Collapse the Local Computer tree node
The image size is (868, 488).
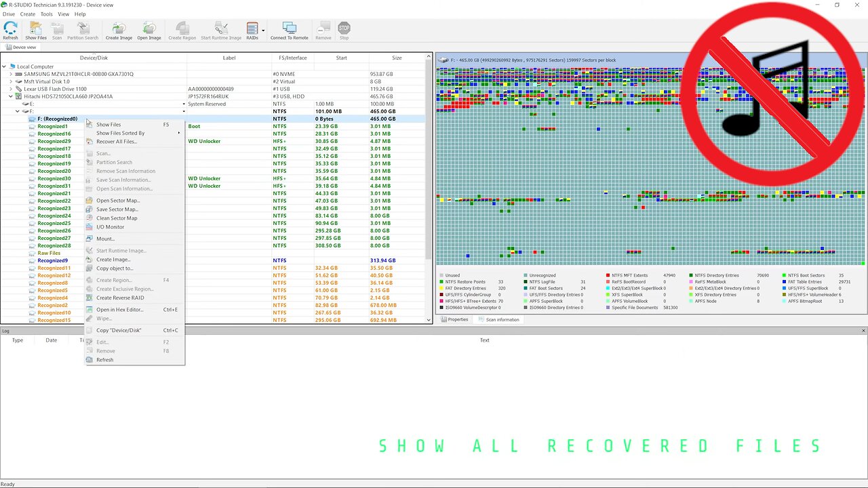point(4,66)
